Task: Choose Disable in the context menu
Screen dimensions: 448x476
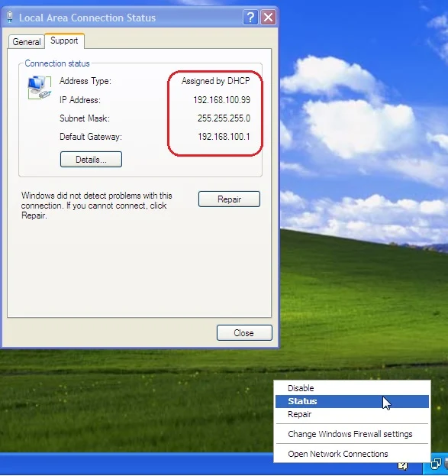Action: click(x=352, y=388)
